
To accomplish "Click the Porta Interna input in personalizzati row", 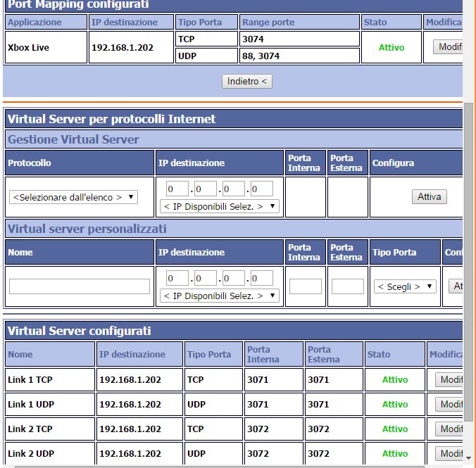I will click(x=305, y=286).
